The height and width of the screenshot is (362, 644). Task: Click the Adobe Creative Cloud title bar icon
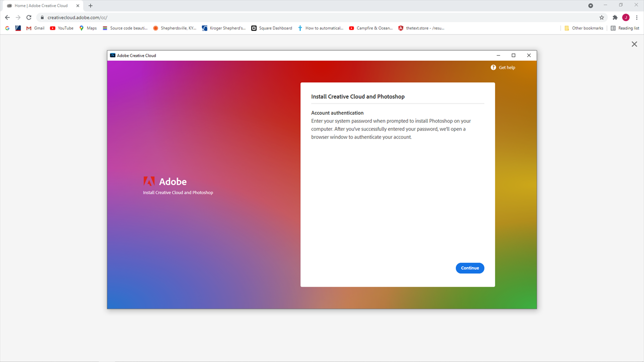click(x=113, y=55)
